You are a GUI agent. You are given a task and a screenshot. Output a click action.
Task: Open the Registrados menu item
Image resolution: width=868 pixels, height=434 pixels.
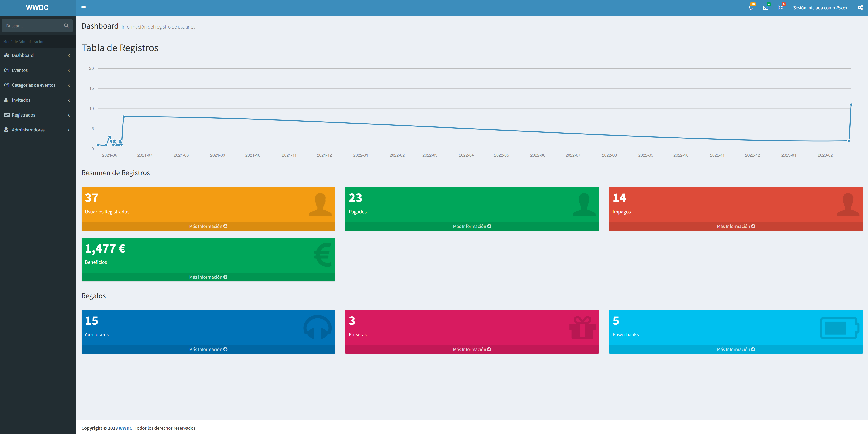(23, 115)
